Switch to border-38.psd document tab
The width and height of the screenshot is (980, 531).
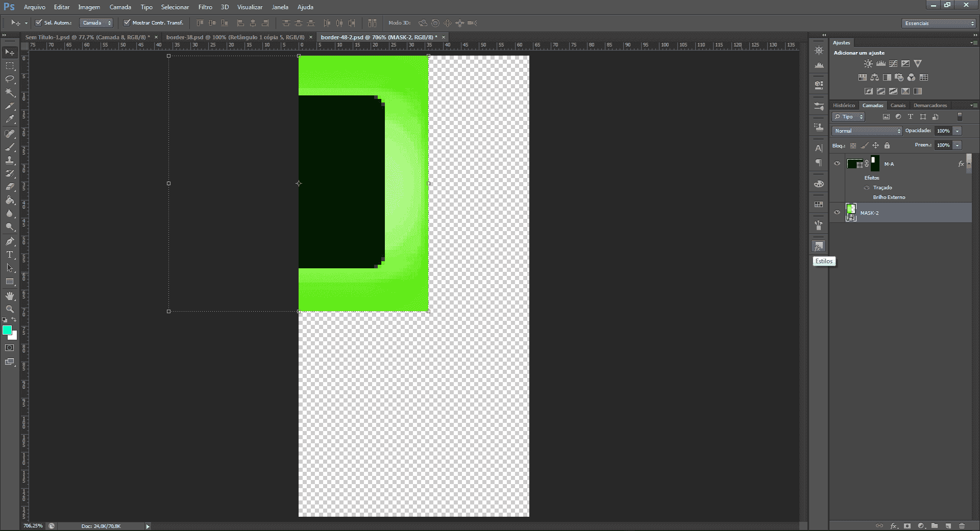(235, 37)
